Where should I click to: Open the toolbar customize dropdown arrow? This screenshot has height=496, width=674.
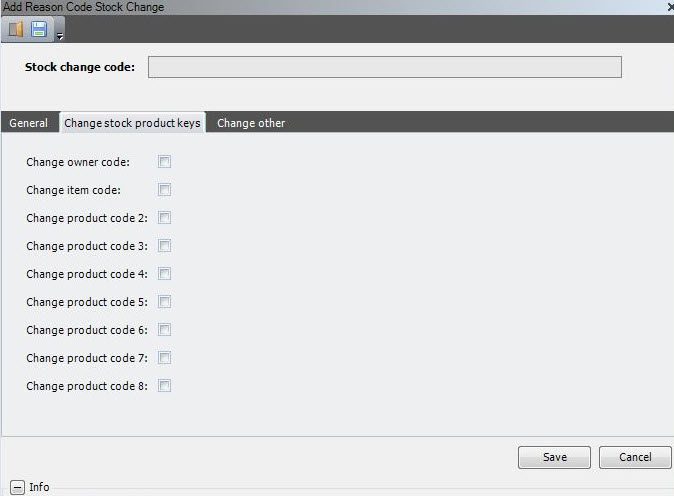pyautogui.click(x=60, y=37)
